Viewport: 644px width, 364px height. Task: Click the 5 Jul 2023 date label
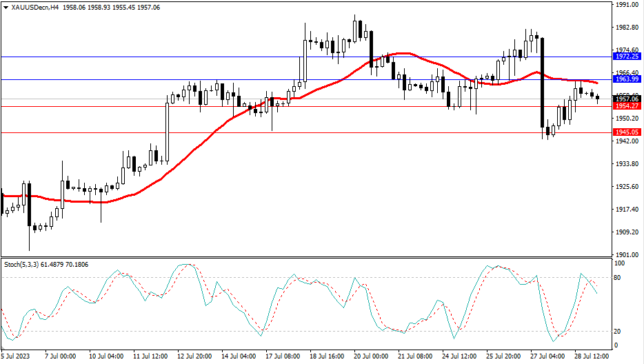17,356
